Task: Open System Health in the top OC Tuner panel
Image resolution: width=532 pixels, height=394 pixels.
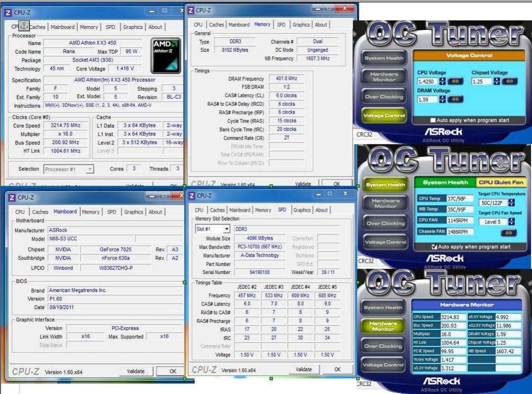Action: tap(384, 58)
